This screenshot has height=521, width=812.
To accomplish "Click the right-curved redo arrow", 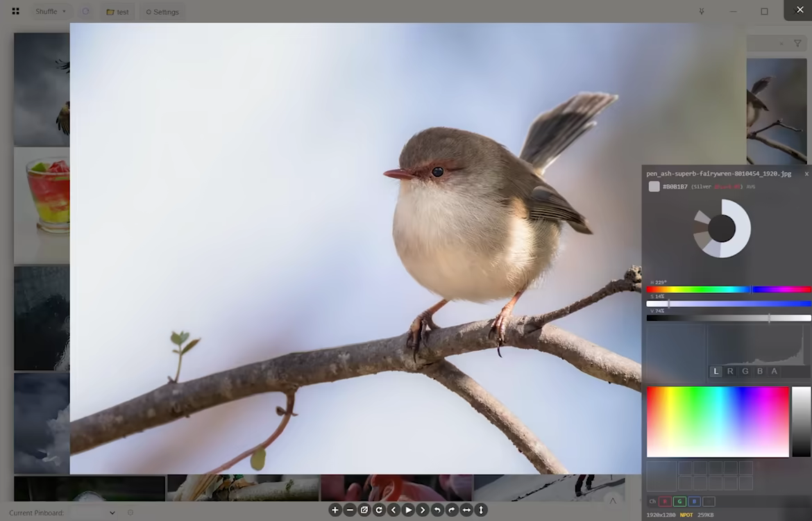I will [452, 510].
